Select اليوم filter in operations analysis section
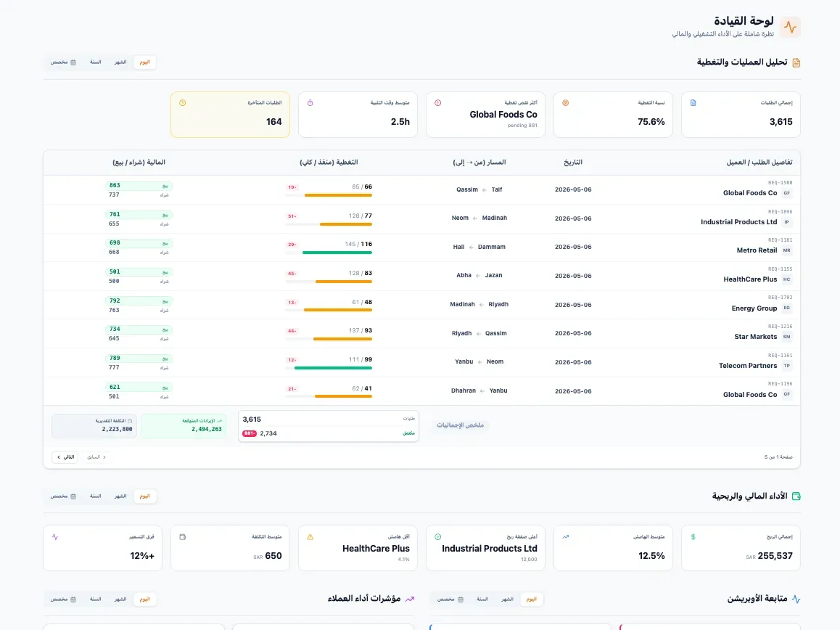 tap(144, 62)
